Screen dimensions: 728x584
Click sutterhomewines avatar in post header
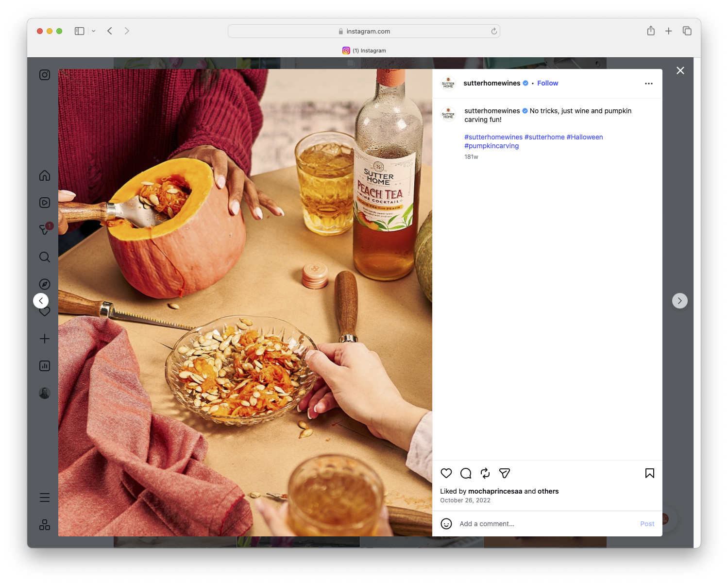[448, 84]
